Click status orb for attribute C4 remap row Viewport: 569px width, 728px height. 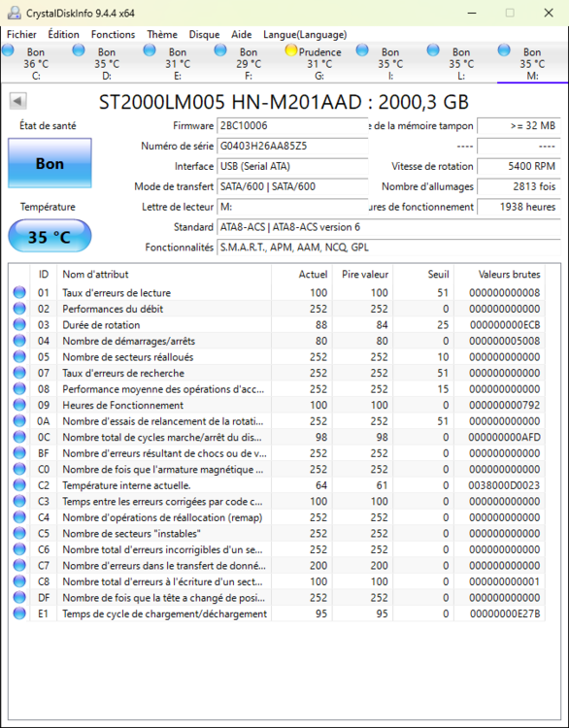tap(19, 517)
